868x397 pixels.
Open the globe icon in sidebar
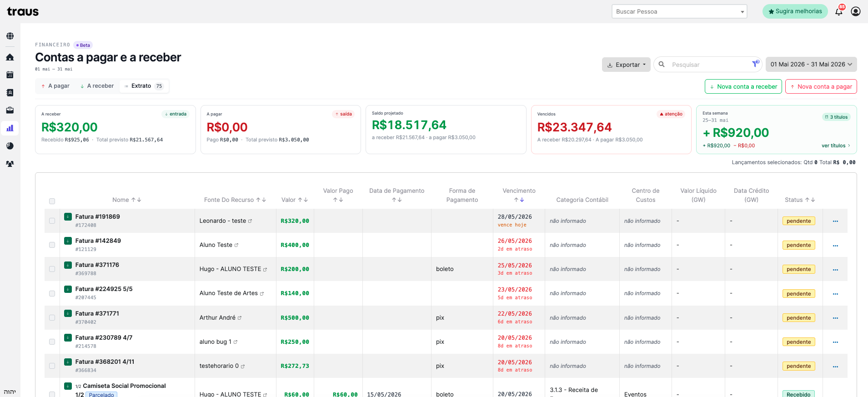(10, 36)
